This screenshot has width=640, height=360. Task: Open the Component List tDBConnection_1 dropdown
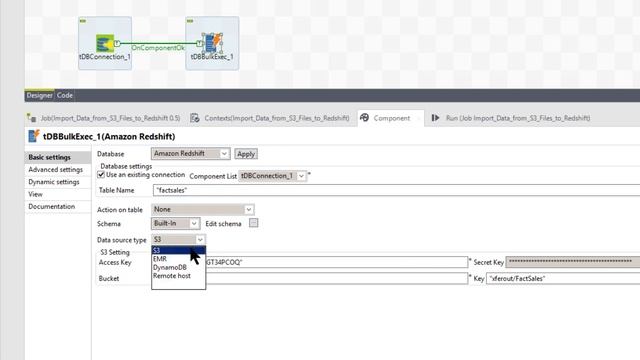(272, 176)
